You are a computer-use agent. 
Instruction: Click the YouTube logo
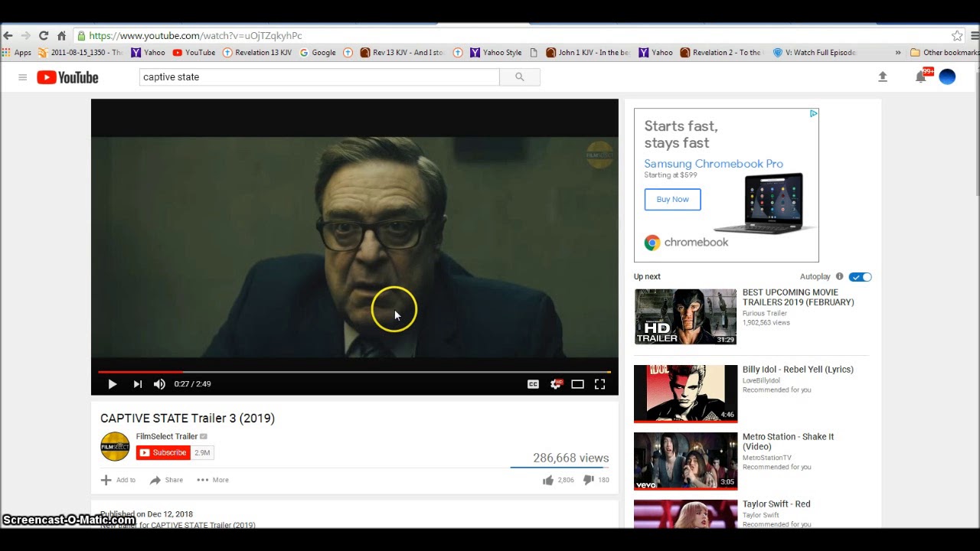(67, 77)
